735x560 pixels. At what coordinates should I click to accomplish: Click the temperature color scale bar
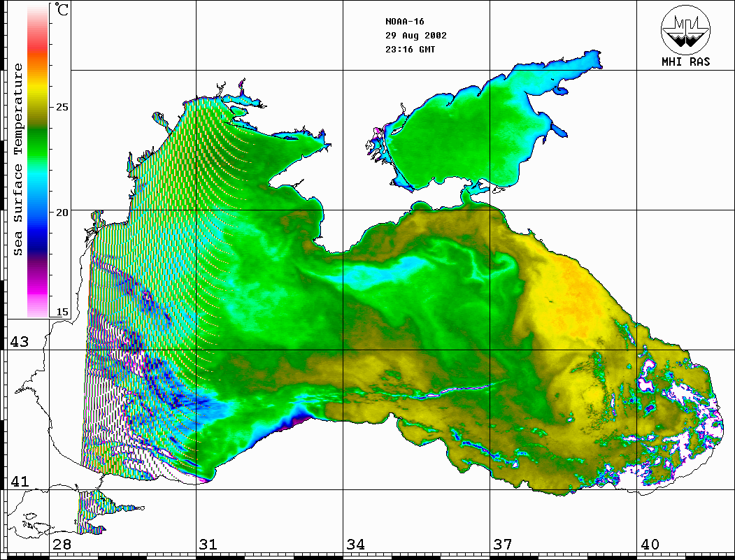coord(38,160)
